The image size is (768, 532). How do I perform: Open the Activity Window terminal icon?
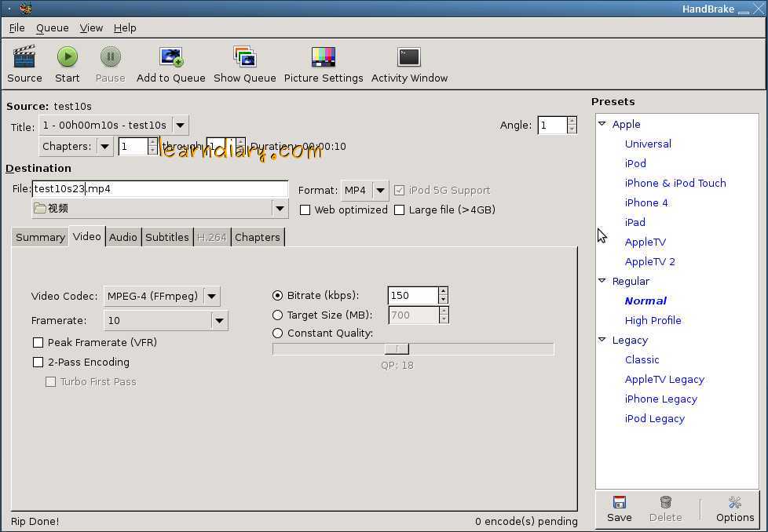(409, 56)
